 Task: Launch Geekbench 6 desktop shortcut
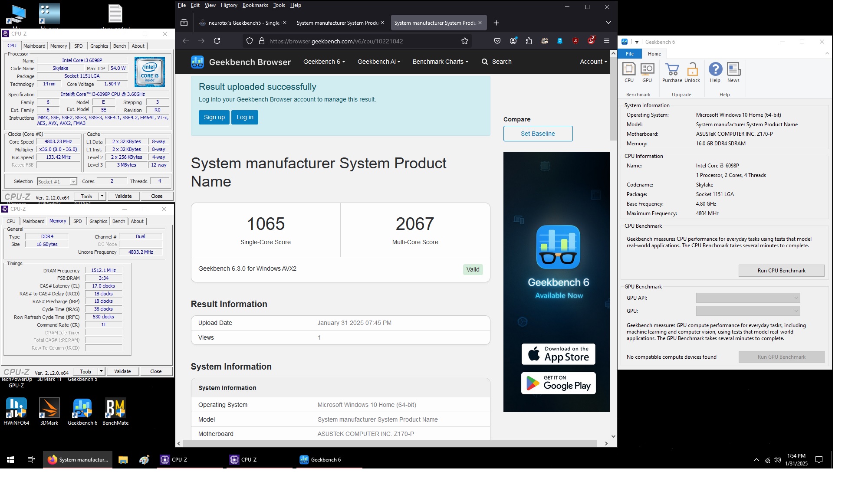(82, 412)
